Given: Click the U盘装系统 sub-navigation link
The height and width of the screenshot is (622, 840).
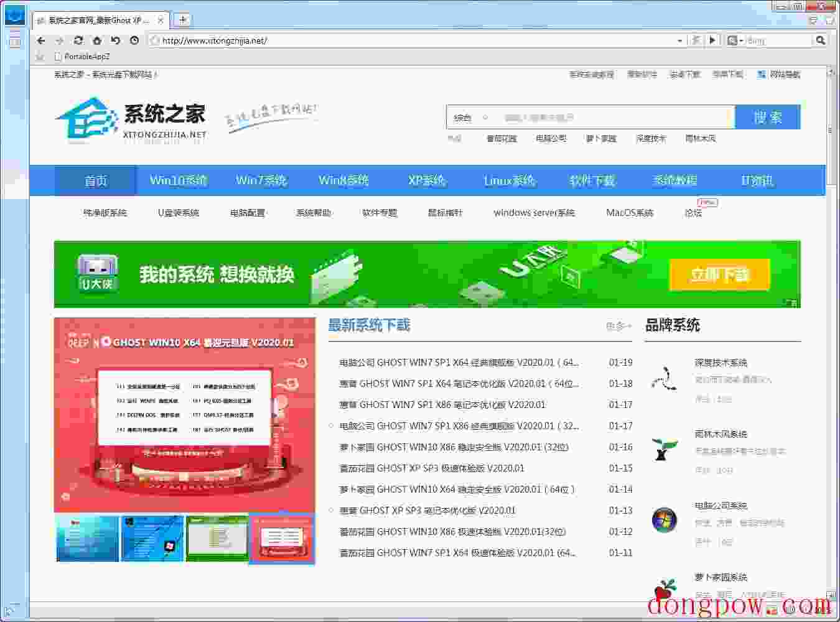Looking at the screenshot, I should click(x=179, y=213).
